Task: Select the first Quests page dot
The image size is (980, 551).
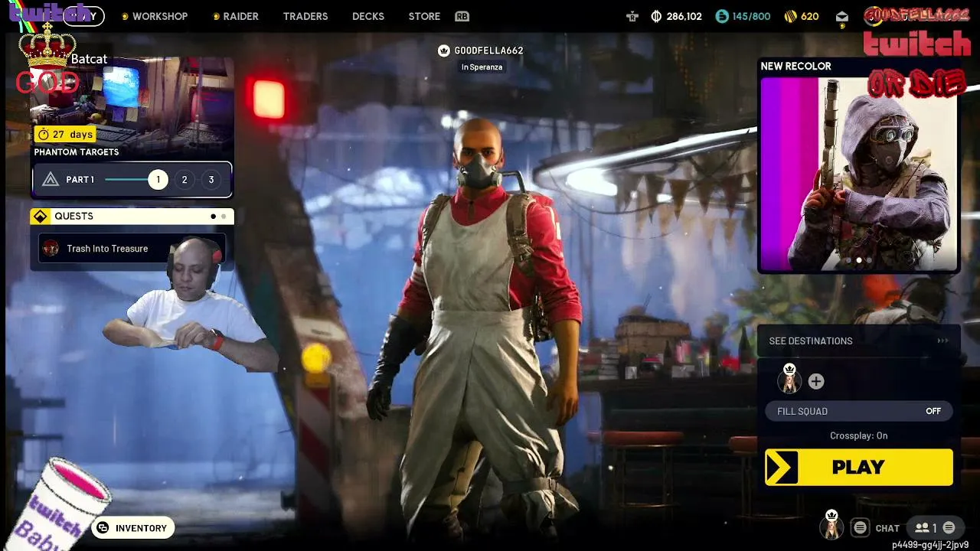Action: [x=213, y=217]
